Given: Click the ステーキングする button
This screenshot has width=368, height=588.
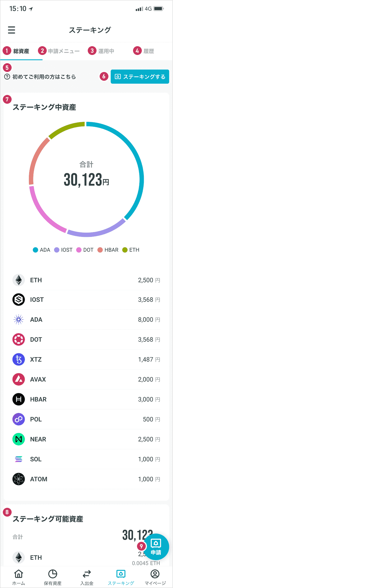Looking at the screenshot, I should point(140,77).
